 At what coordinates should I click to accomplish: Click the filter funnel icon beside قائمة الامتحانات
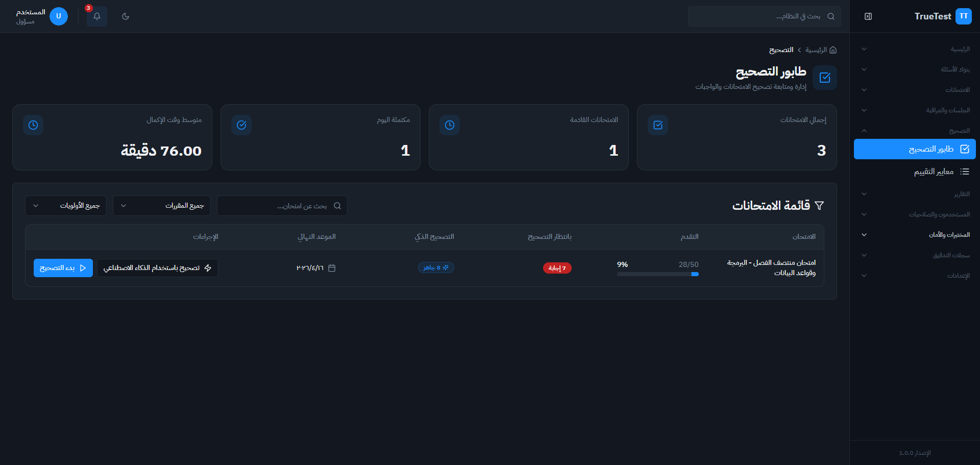coord(819,206)
